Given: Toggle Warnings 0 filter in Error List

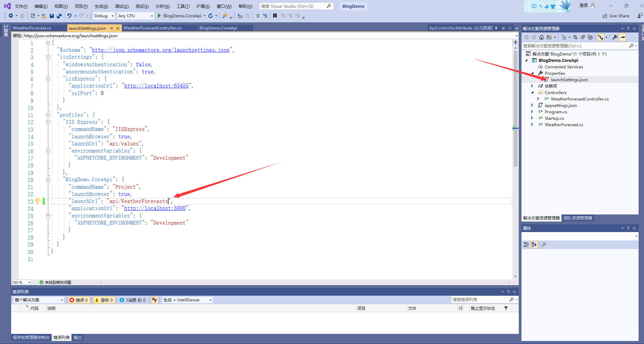Looking at the screenshot, I should pyautogui.click(x=104, y=300).
